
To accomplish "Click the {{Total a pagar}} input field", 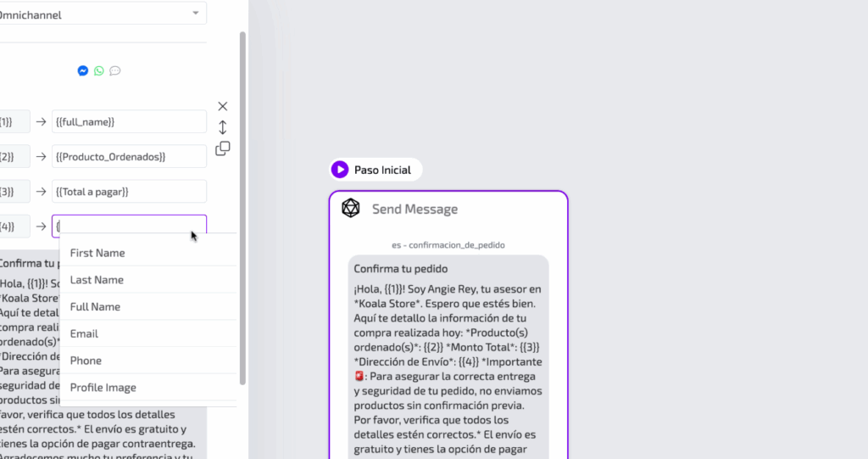I will pos(129,192).
